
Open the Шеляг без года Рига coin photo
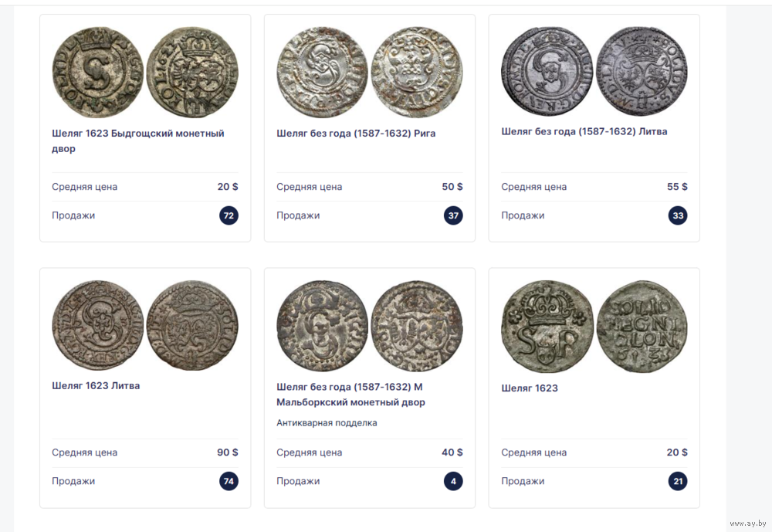370,72
